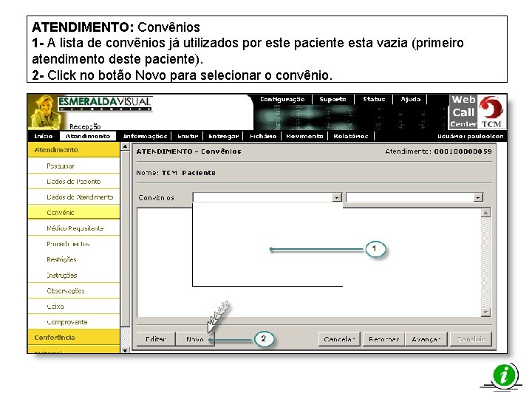Open the Status menu
This screenshot has width=532, height=399.
(374, 99)
